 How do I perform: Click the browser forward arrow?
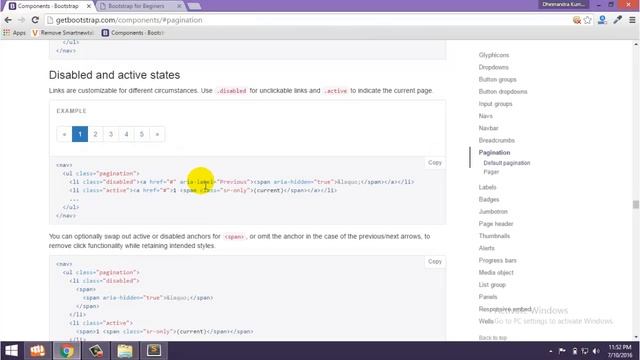[x=21, y=20]
